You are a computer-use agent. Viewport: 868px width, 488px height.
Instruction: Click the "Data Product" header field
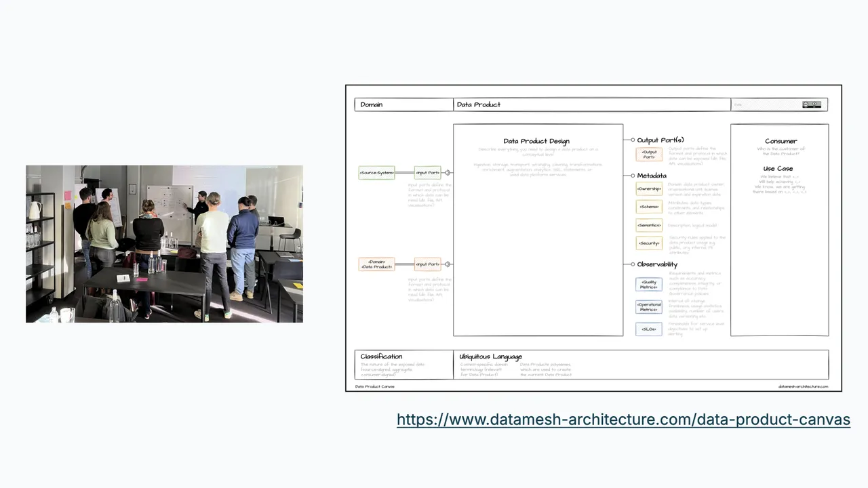tap(592, 104)
